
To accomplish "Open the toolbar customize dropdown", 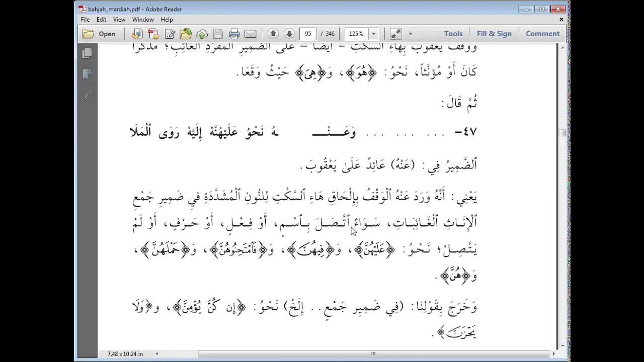I will coord(410,34).
